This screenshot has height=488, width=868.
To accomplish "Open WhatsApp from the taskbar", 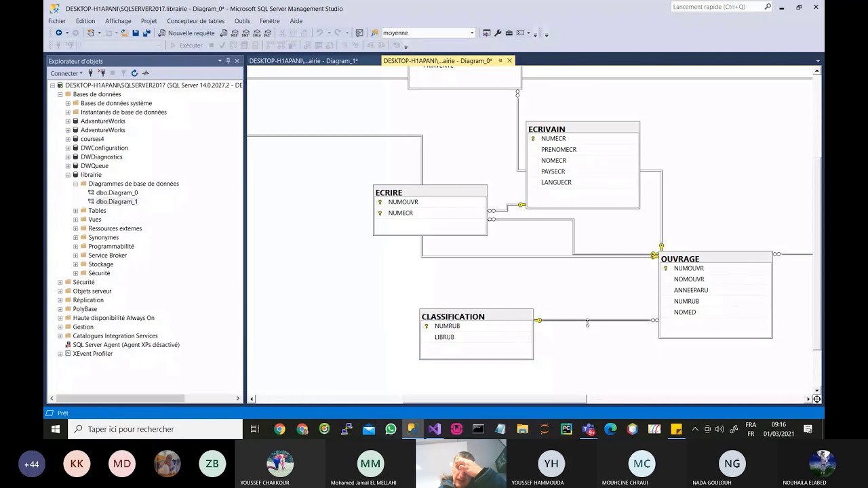I will (391, 429).
